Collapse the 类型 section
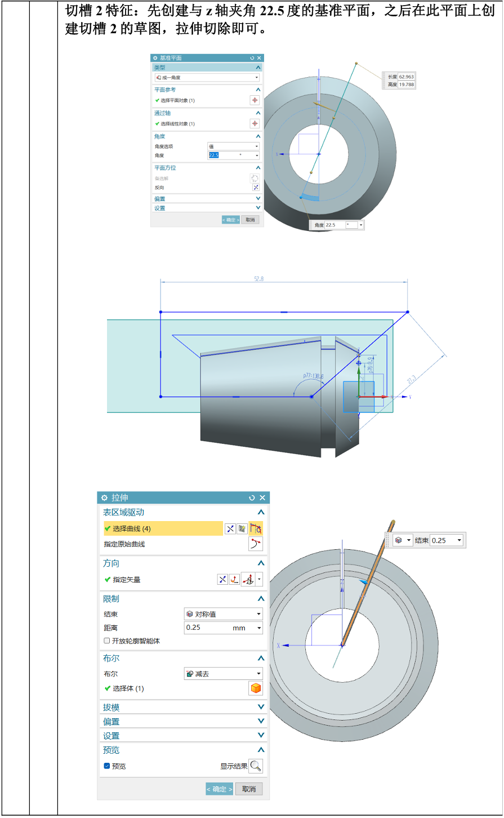The image size is (504, 818). pyautogui.click(x=258, y=67)
